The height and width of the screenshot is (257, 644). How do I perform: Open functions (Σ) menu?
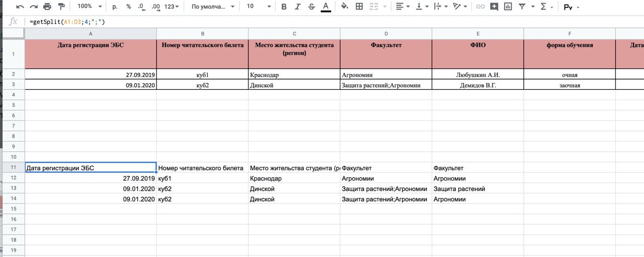[x=546, y=7]
